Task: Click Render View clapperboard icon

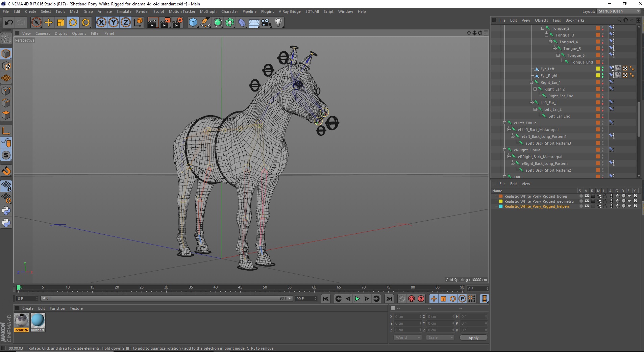Action: point(153,23)
